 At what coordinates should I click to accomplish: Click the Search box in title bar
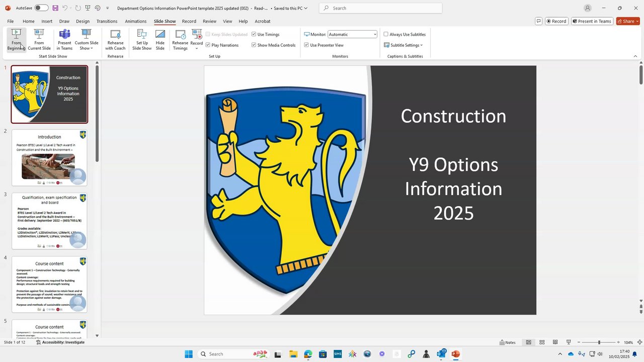381,8
